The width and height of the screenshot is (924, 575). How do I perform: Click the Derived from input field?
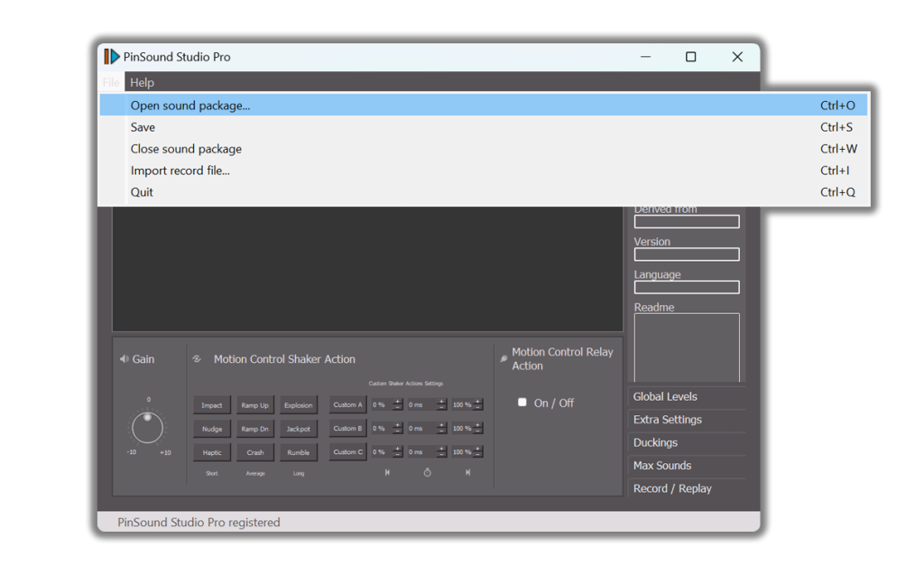click(687, 221)
